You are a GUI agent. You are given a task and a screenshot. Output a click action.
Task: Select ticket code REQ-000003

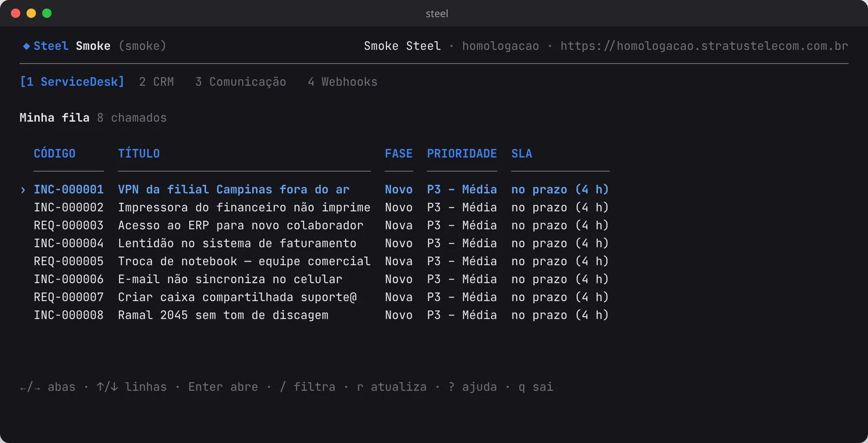(x=68, y=225)
